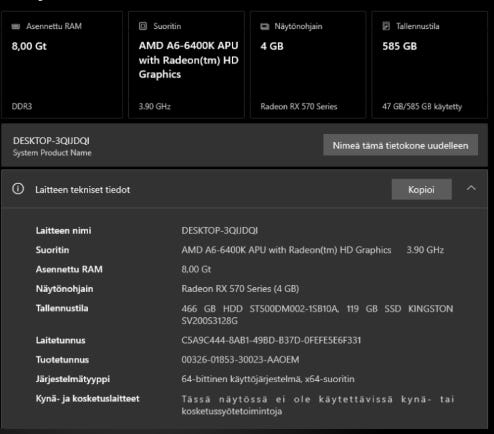Click the Tuotetunnus label

pyautogui.click(x=62, y=359)
